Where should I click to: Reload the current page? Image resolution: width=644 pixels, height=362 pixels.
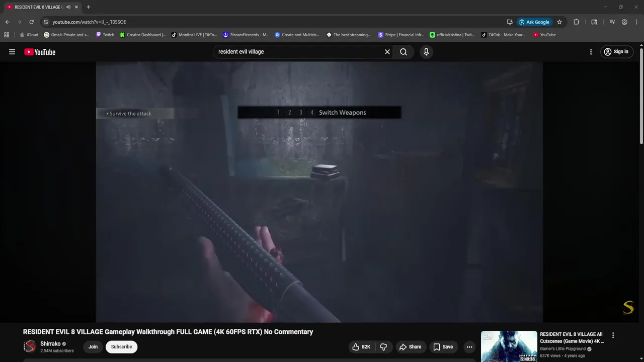point(31,22)
